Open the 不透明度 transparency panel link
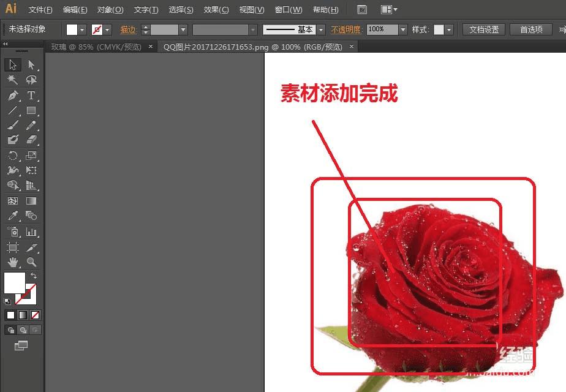Screen dimensions: 566x392 tap(346, 29)
